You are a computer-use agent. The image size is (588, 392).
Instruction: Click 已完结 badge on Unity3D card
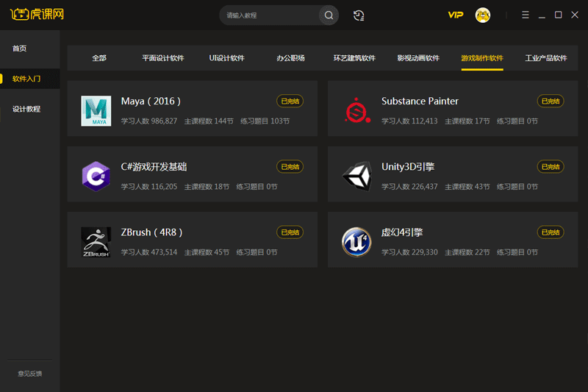click(x=551, y=167)
